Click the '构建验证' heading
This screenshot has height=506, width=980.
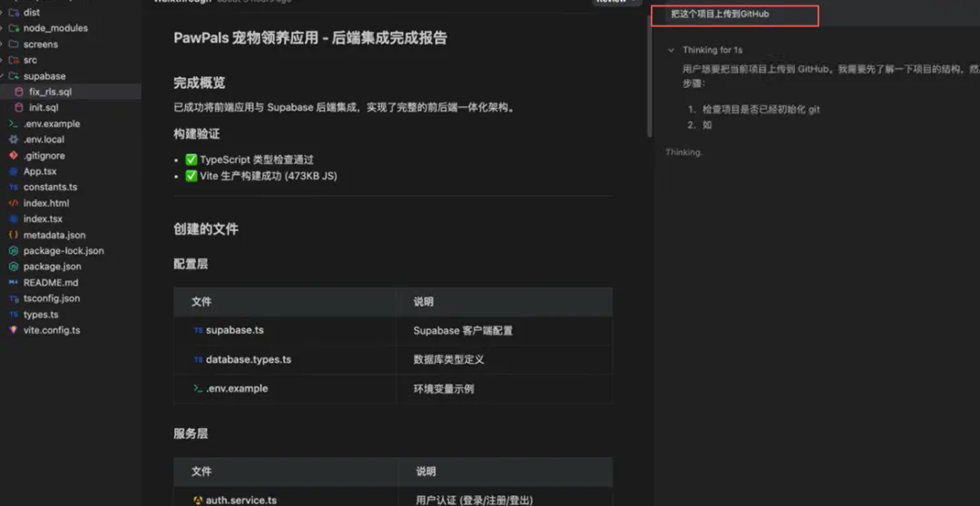(x=196, y=133)
